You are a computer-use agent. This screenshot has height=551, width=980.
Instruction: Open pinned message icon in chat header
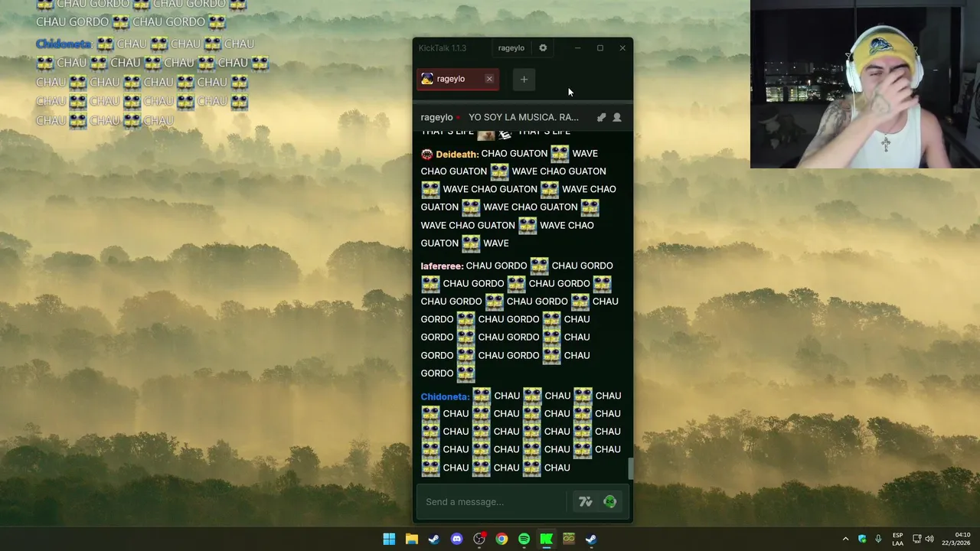coord(601,117)
